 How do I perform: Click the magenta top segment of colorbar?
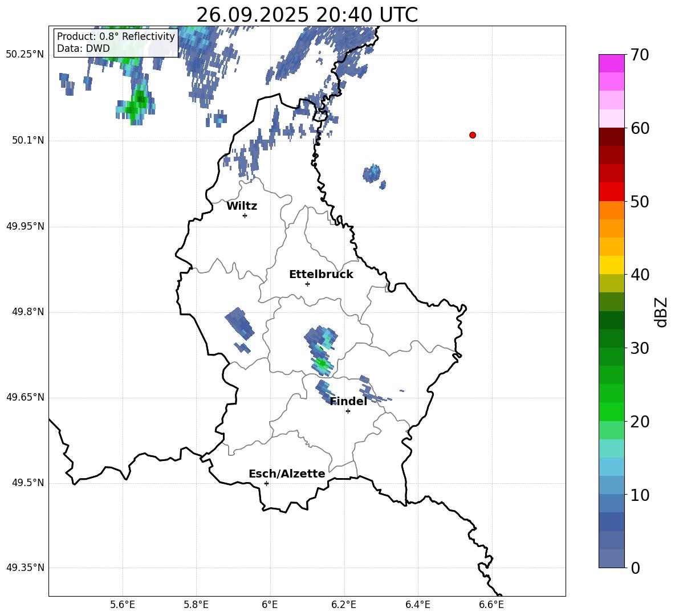point(611,64)
